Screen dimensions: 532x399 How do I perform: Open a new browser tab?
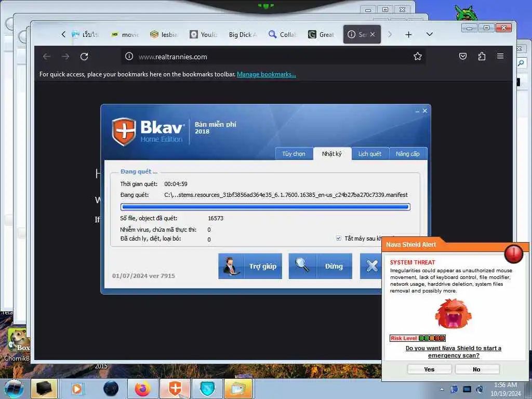pos(408,35)
